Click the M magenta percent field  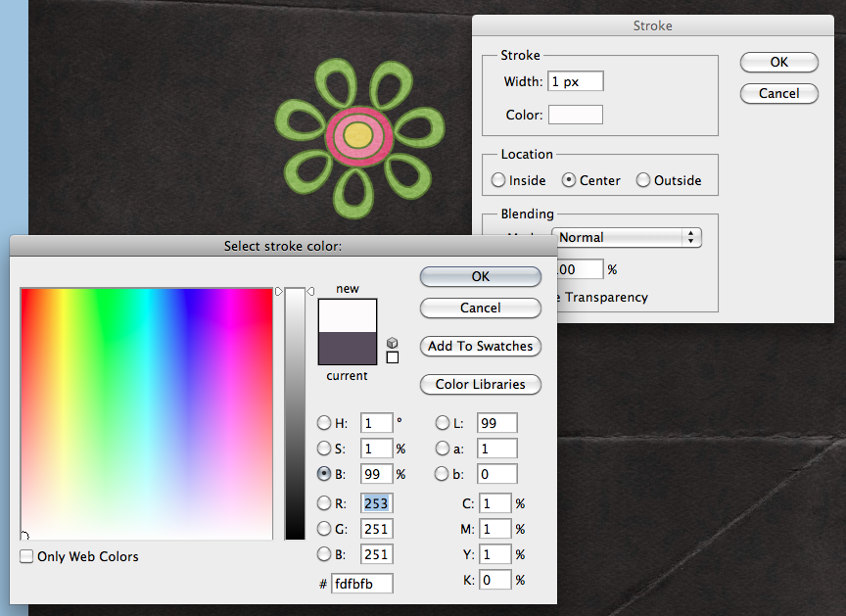494,529
